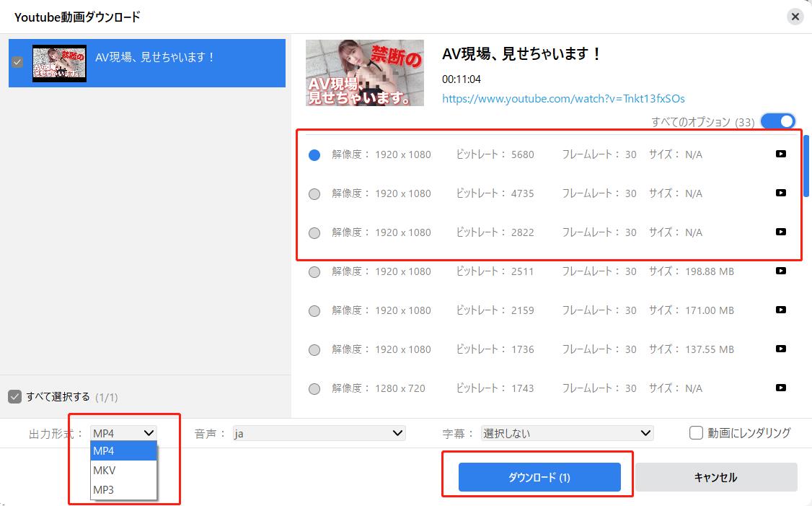Click the サイズ 137.55 MB value
Image resolution: width=812 pixels, height=506 pixels.
(710, 349)
